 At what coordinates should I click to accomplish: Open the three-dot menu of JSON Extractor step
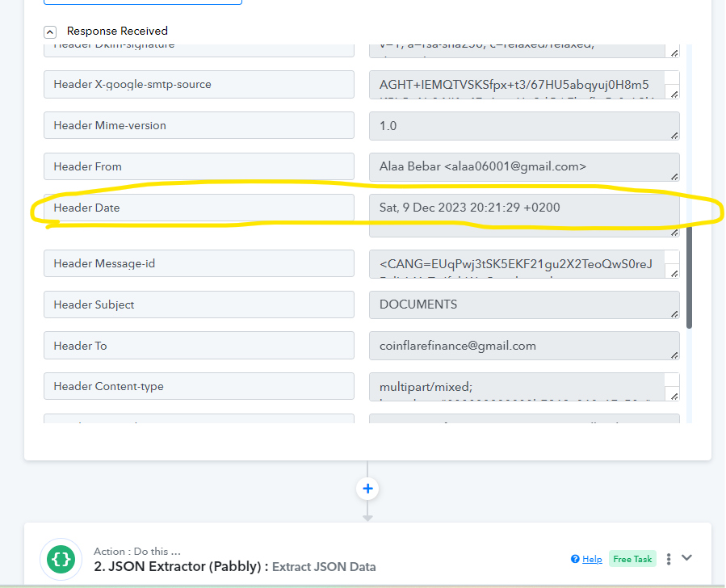(669, 559)
